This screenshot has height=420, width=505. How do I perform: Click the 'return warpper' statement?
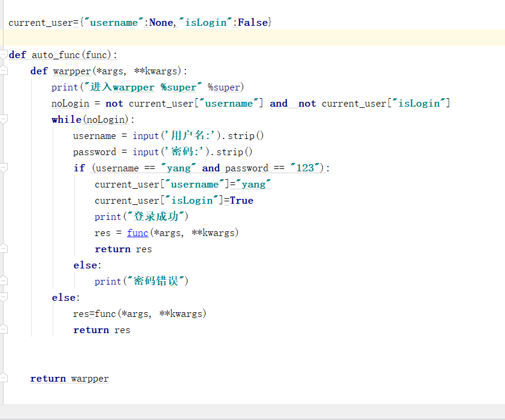pos(69,379)
